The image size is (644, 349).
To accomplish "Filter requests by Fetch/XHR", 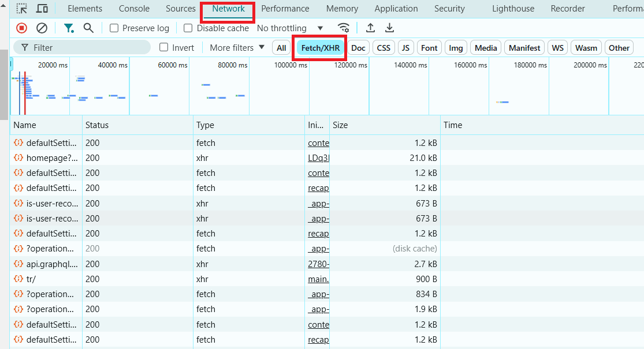I will tap(321, 47).
